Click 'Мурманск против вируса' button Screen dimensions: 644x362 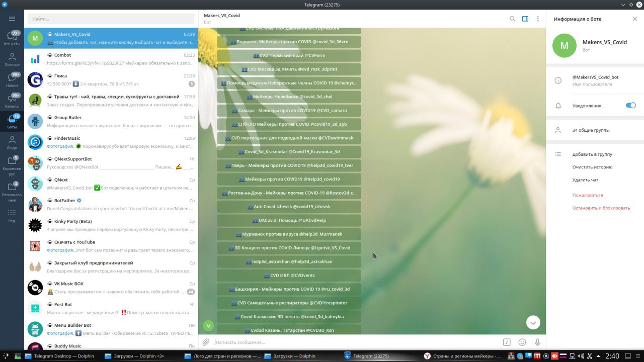pos(289,234)
